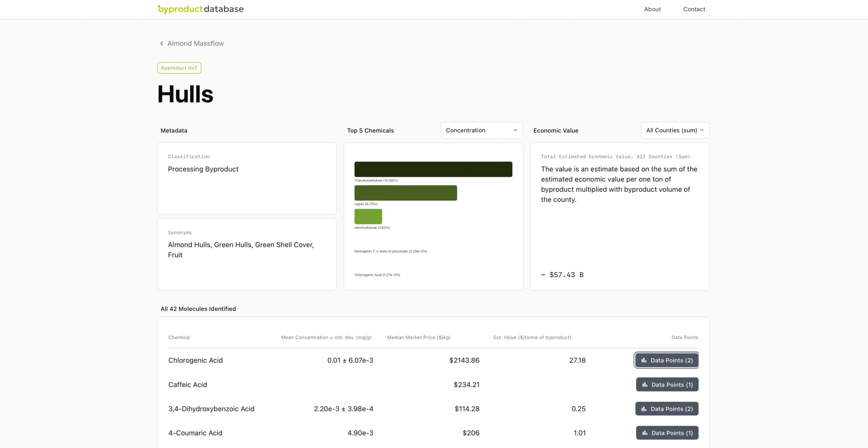Click the bar chart icon in Chlorogenic Acid's Data Points button
Image resolution: width=868 pixels, height=448 pixels.
point(644,360)
